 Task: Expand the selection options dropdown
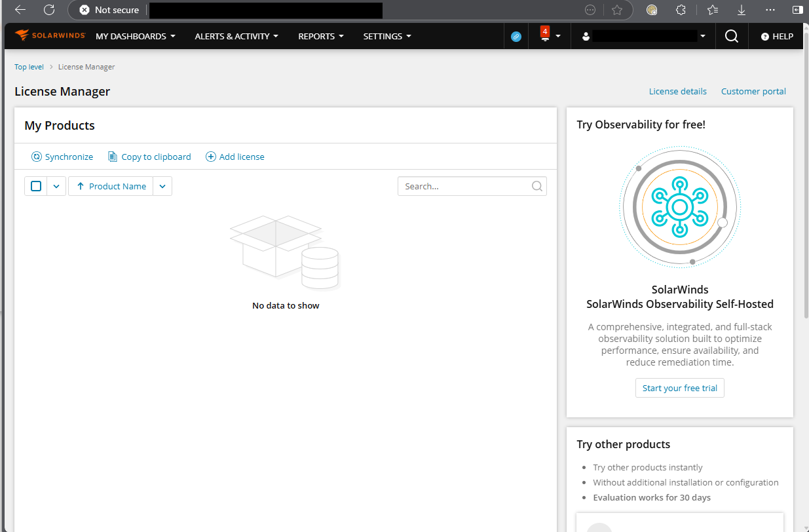point(56,186)
